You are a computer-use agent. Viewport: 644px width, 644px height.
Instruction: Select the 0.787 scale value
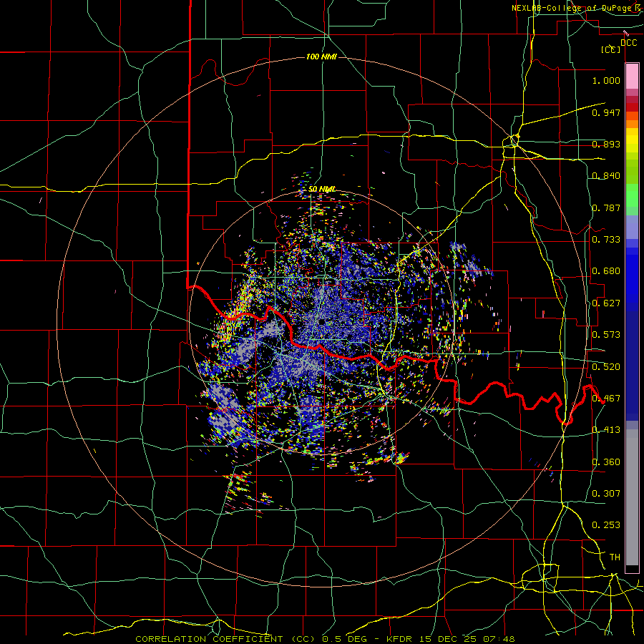point(606,208)
